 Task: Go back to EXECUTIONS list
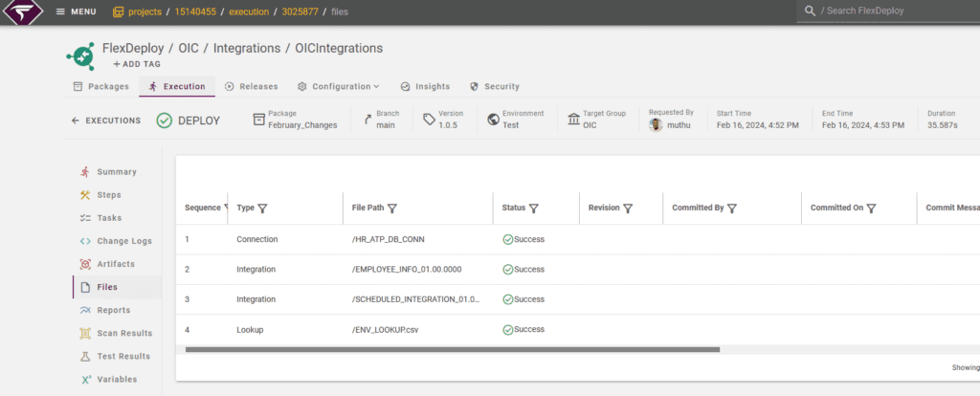pyautogui.click(x=106, y=121)
